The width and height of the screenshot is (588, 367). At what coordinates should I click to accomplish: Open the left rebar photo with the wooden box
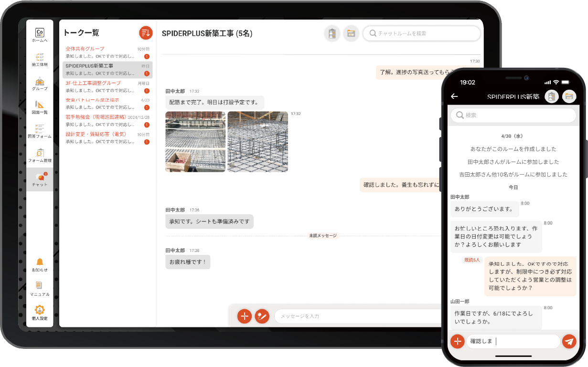point(195,142)
